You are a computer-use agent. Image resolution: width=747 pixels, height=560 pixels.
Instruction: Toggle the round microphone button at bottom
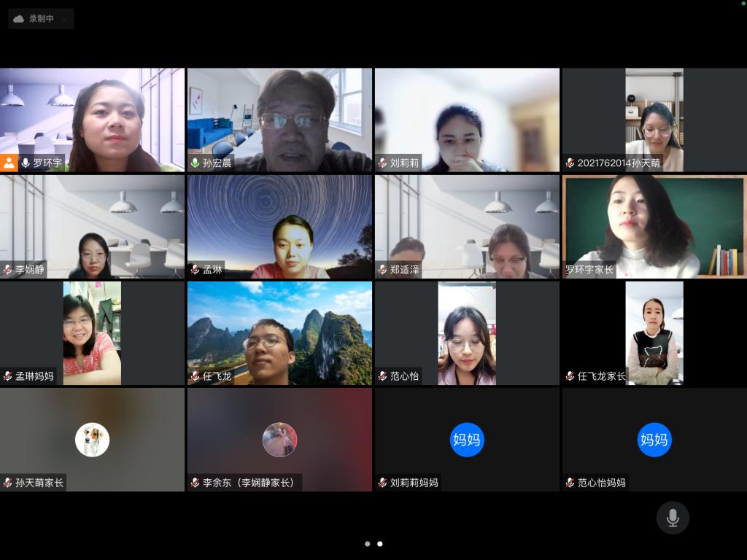click(x=673, y=518)
